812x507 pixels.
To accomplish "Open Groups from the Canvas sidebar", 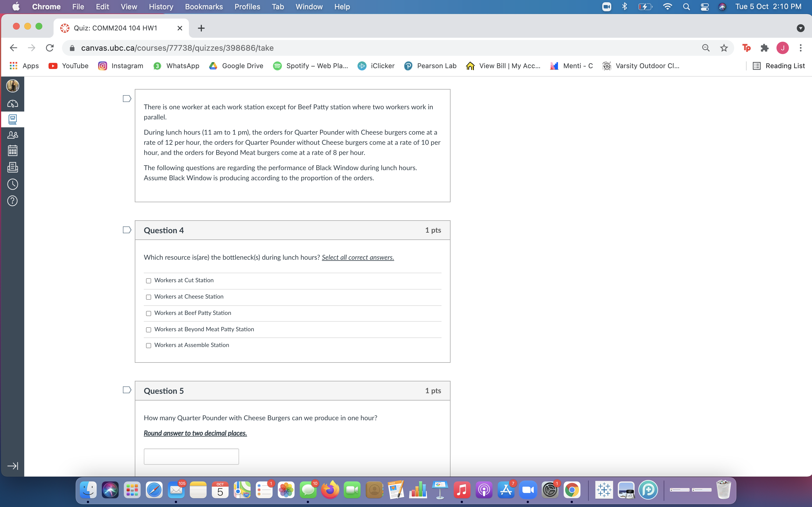I will pos(12,135).
